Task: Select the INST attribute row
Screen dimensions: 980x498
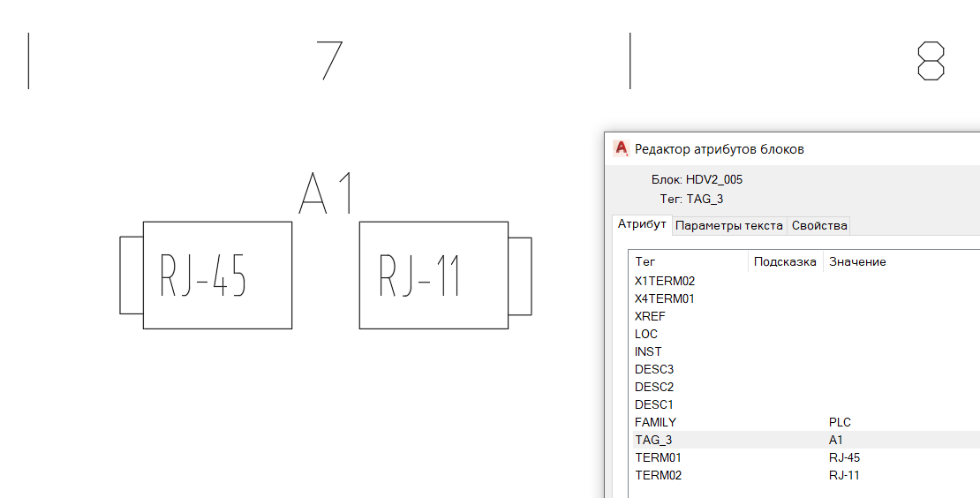Action: 806,351
